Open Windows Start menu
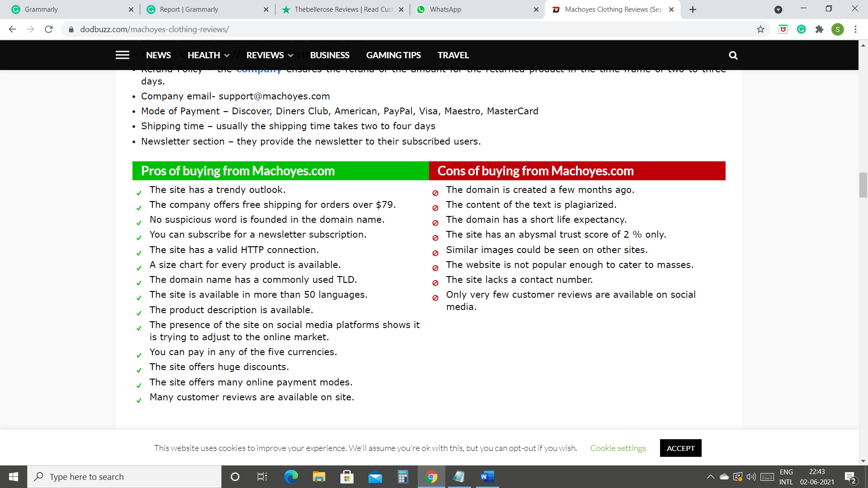This screenshot has height=488, width=868. 14,477
